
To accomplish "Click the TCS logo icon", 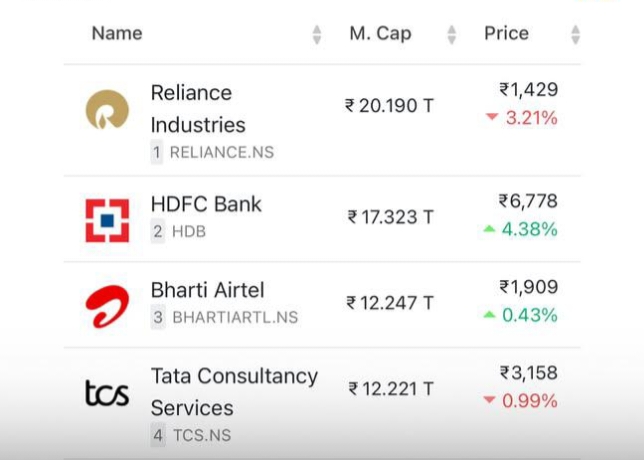I will [x=107, y=393].
